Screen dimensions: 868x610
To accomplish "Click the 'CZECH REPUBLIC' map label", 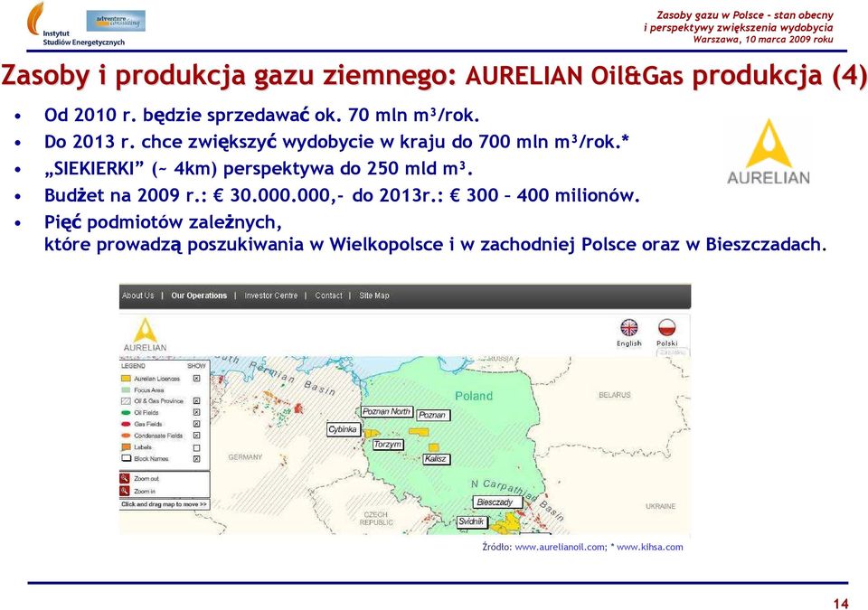I will (376, 519).
